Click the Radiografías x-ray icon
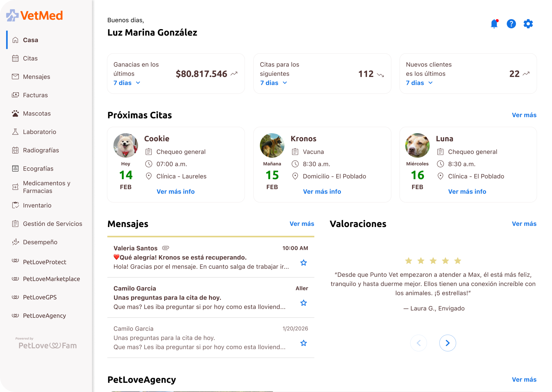The height and width of the screenshot is (392, 552). tap(15, 150)
